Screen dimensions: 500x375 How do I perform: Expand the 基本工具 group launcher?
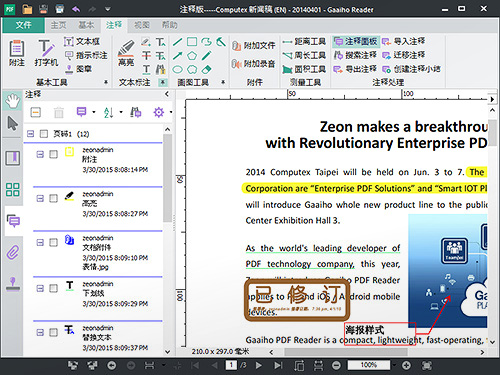106,82
